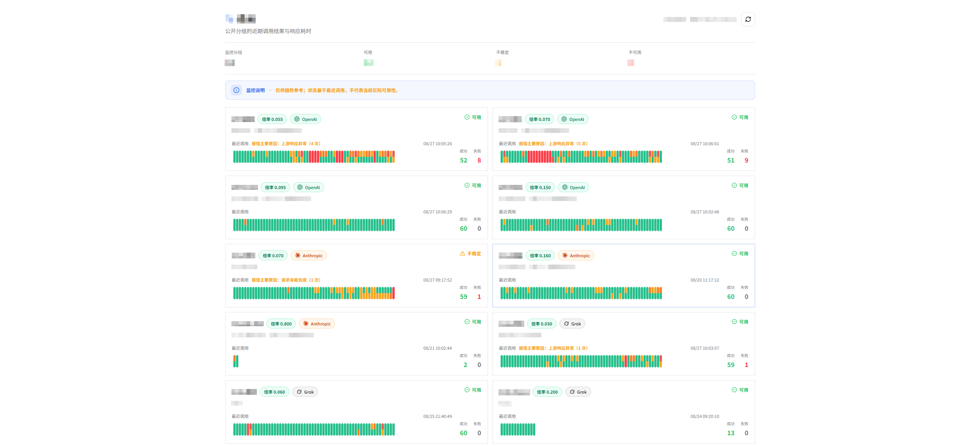Click the failure count 9 in 倍率 0.070 OpenAI card
This screenshot has width=980, height=446.
click(746, 161)
